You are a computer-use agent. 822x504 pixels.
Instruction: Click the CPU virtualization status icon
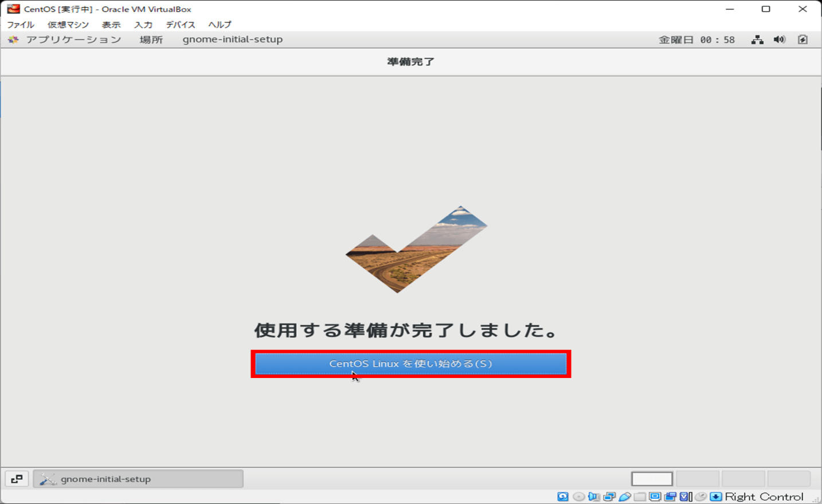coord(686,497)
